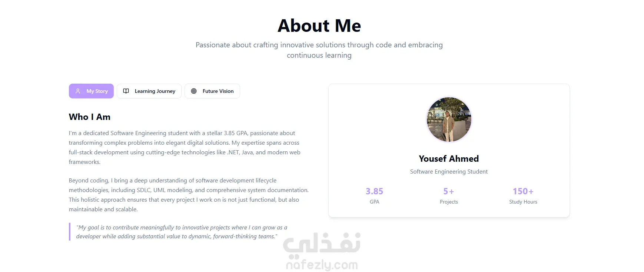The image size is (644, 272).
Task: Open the nafezly.com watermark link
Action: pyautogui.click(x=322, y=265)
